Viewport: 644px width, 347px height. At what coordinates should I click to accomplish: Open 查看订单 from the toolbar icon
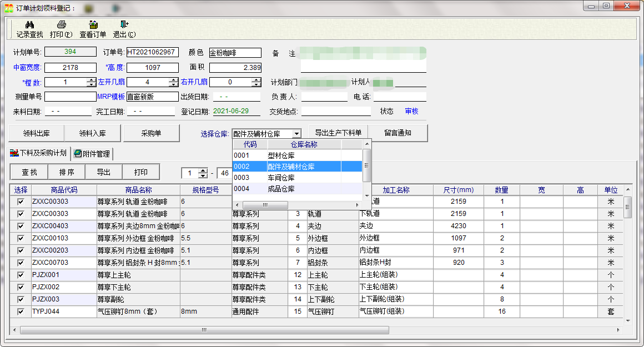[93, 24]
